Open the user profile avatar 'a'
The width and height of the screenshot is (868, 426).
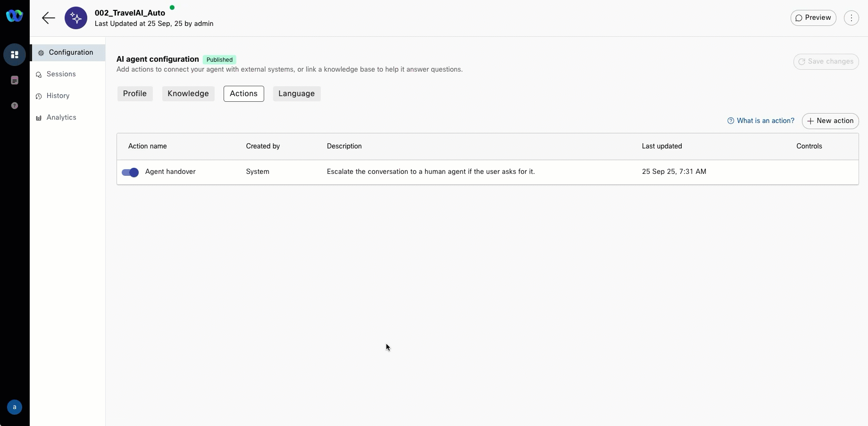15,407
